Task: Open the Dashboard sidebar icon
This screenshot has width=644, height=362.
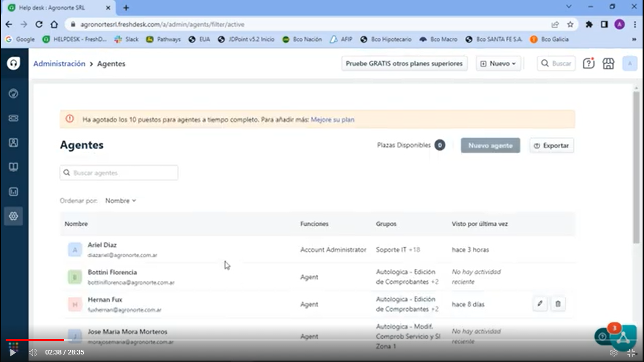Action: point(13,94)
